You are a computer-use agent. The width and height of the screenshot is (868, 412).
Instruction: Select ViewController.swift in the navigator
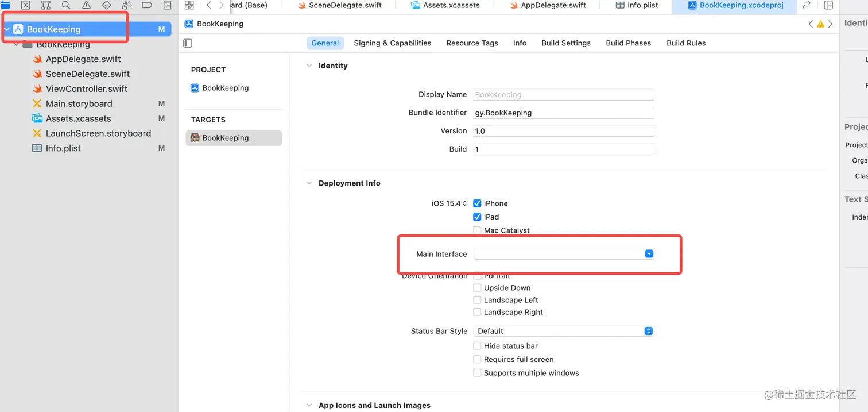tap(87, 88)
